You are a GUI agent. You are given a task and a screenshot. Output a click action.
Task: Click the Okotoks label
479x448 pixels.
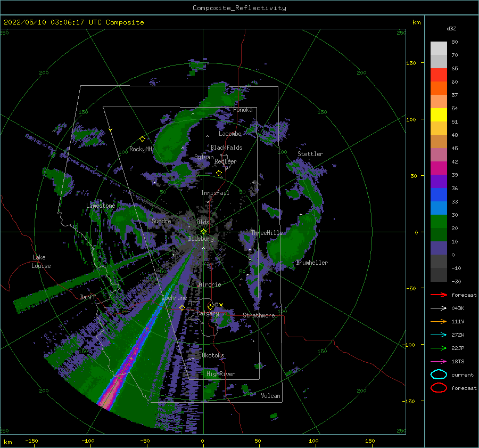(x=213, y=355)
